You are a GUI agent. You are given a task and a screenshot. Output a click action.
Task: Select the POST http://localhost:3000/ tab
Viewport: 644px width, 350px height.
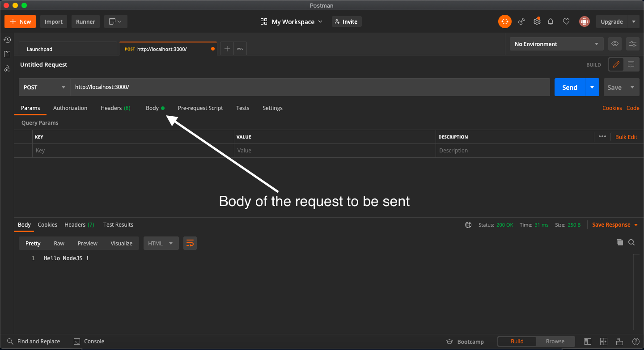click(x=168, y=49)
